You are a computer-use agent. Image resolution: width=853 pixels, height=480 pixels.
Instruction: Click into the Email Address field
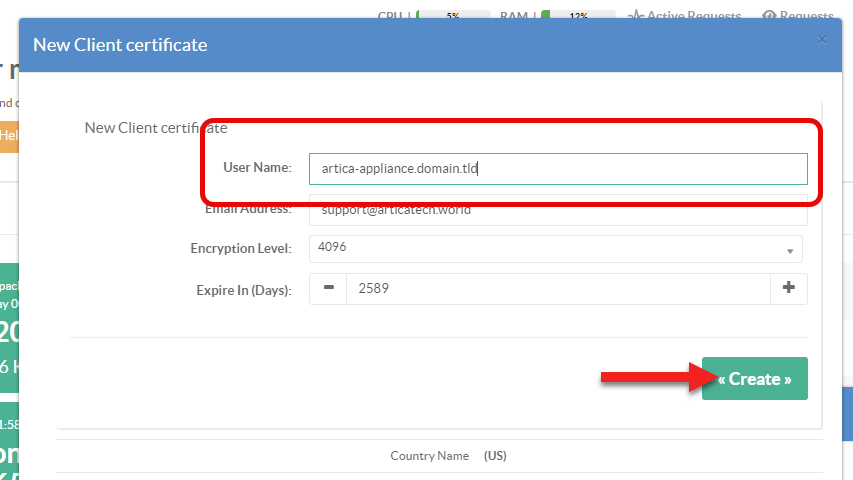click(557, 212)
